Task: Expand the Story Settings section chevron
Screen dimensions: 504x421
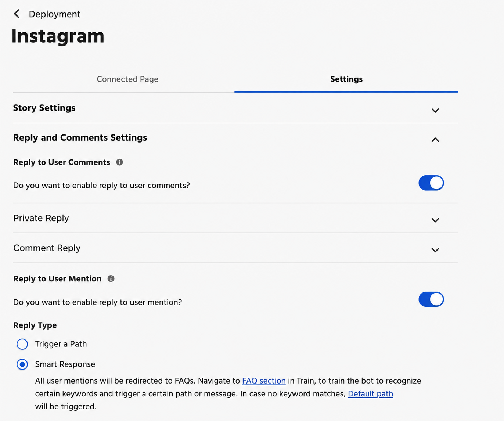Action: pyautogui.click(x=435, y=110)
